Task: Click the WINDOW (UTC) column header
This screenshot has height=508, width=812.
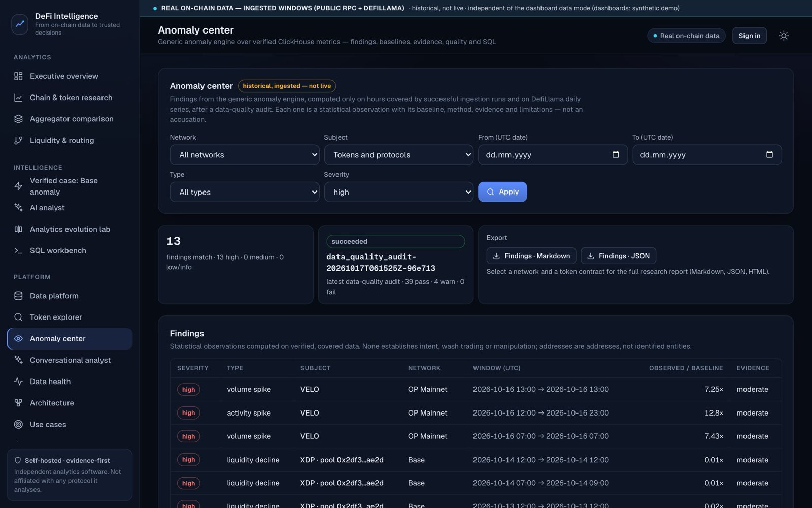Action: (496, 368)
